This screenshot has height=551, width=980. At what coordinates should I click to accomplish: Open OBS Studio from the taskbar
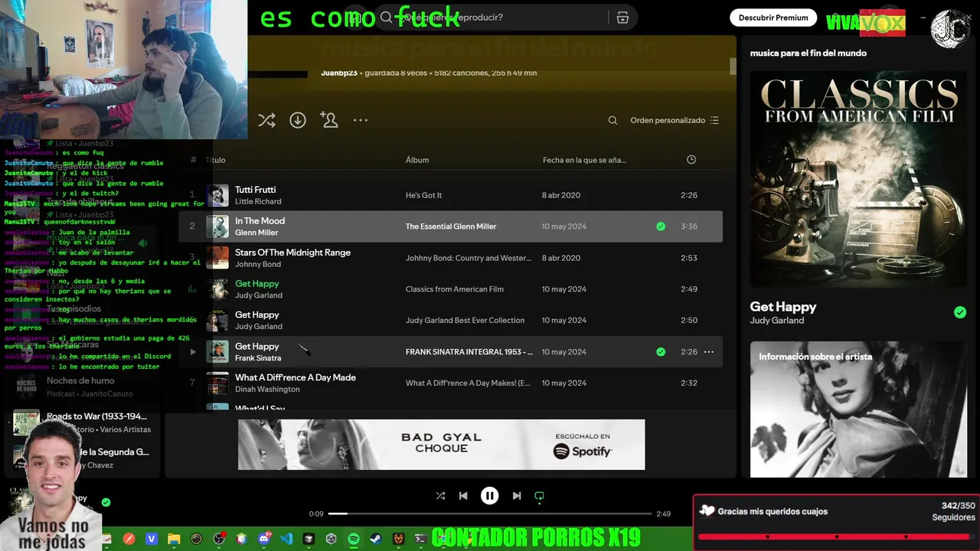click(219, 540)
